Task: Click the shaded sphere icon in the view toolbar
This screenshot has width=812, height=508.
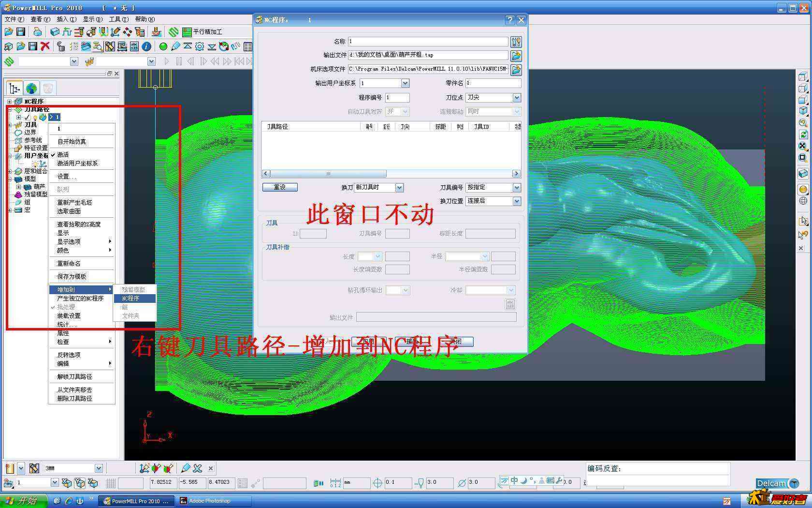Action: 803,189
